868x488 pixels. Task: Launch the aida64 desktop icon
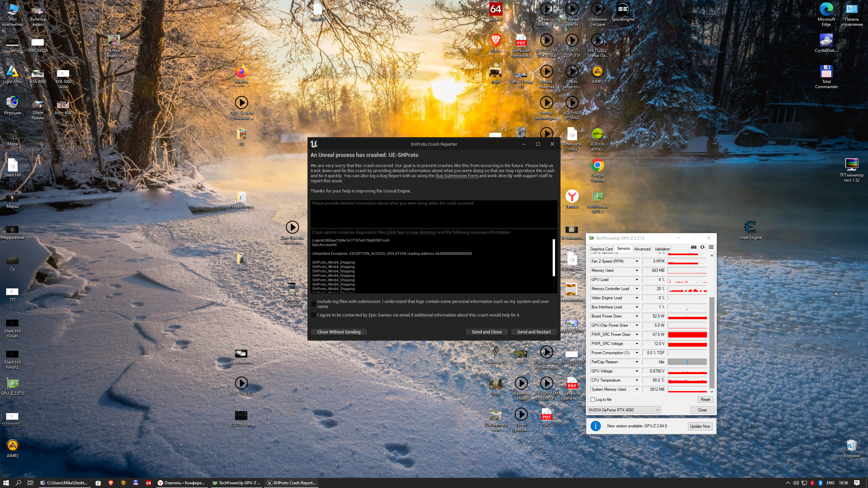(495, 9)
